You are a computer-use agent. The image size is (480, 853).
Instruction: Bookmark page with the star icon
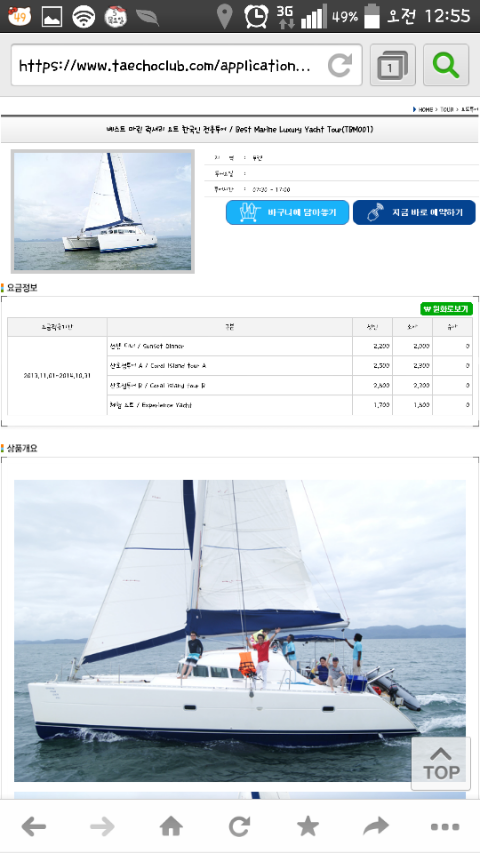[x=308, y=827]
